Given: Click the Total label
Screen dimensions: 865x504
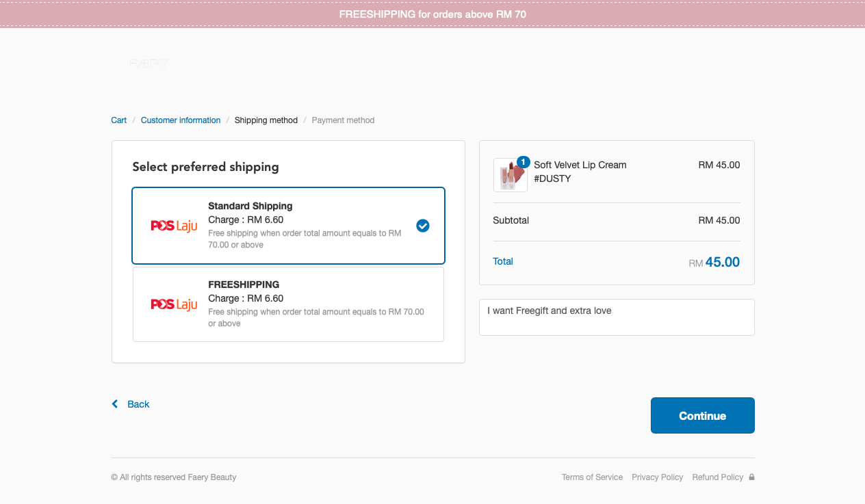Looking at the screenshot, I should [x=503, y=261].
